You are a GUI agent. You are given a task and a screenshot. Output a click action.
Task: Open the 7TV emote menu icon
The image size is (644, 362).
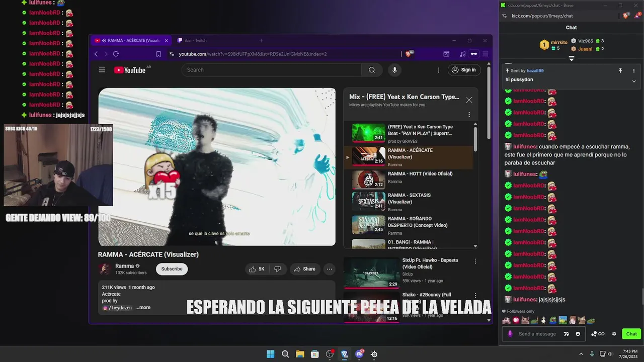[x=567, y=334]
